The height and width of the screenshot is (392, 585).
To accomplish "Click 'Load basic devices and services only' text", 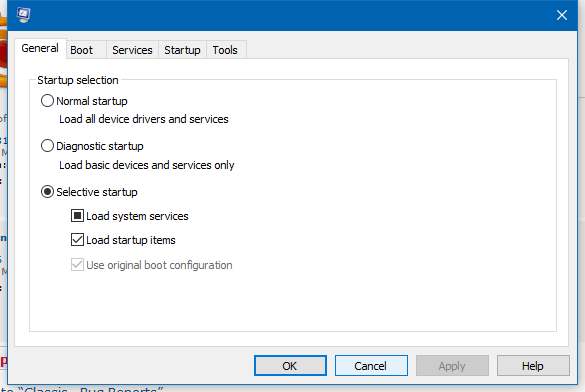I will click(x=147, y=165).
